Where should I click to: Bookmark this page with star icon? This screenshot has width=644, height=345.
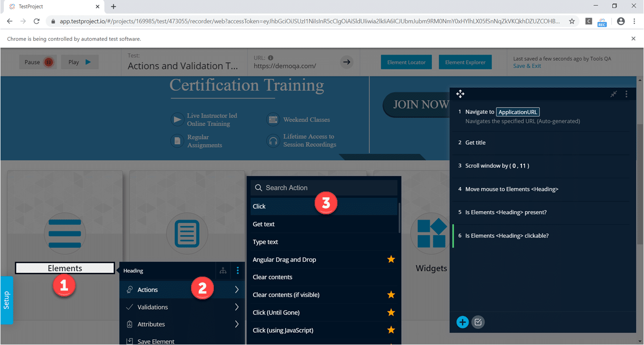[x=572, y=21]
